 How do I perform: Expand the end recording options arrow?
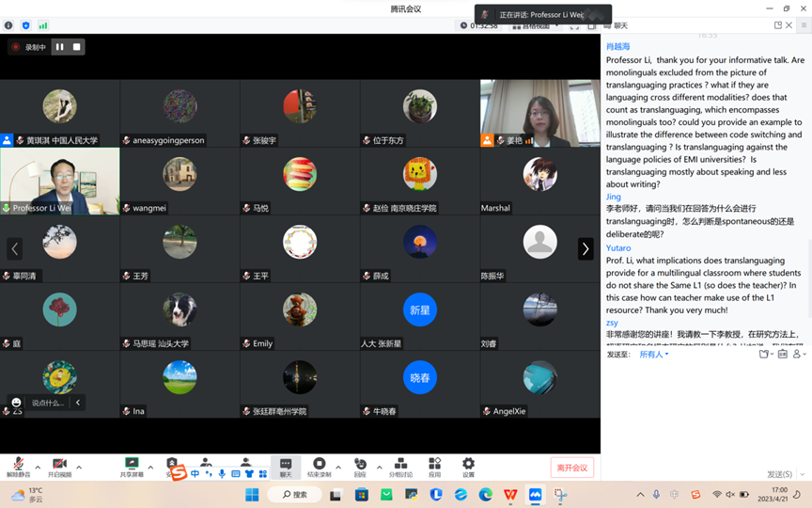pyautogui.click(x=338, y=467)
